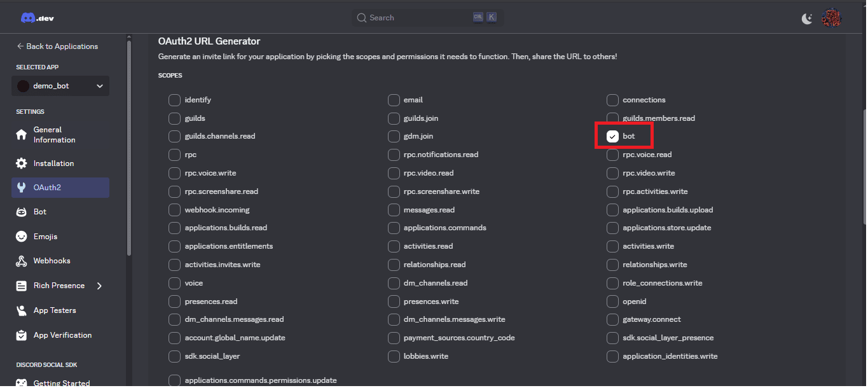The image size is (868, 388).
Task: Check the openid scope
Action: (x=612, y=301)
